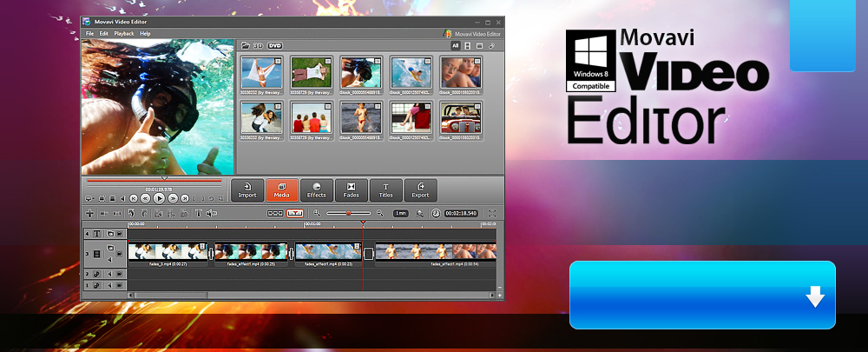868x352 pixels.
Task: Skip to the start of the clip
Action: (x=134, y=198)
